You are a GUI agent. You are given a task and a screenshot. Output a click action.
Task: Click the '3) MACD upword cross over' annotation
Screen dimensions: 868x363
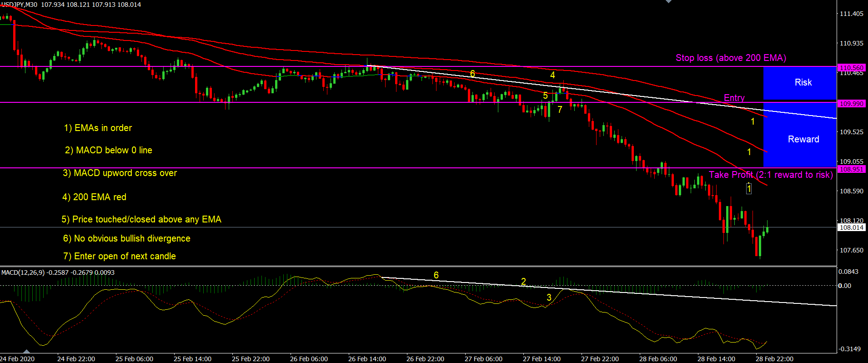coord(120,173)
